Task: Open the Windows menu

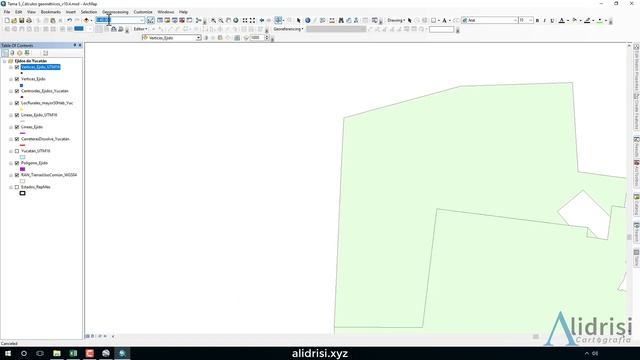Action: click(x=166, y=12)
